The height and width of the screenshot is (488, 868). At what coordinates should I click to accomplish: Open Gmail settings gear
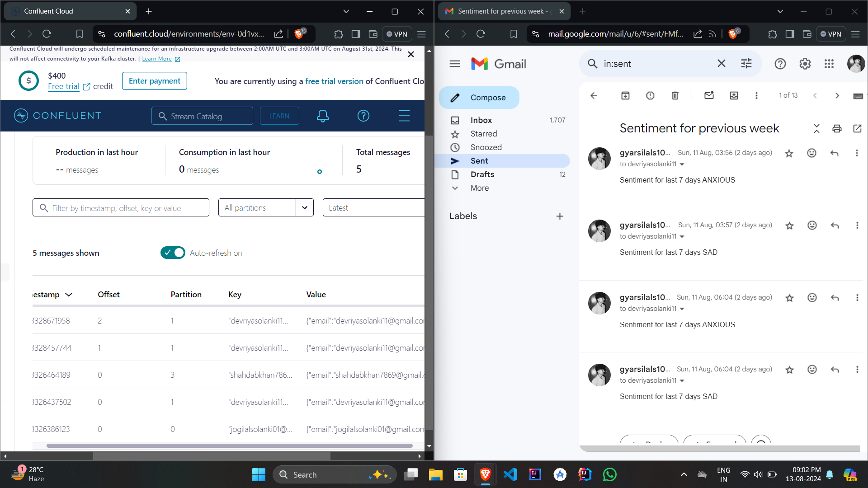tap(805, 64)
